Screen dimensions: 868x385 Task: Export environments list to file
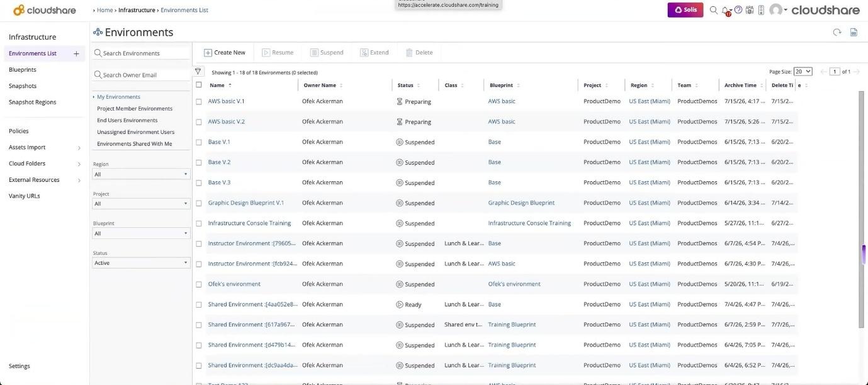coord(854,32)
